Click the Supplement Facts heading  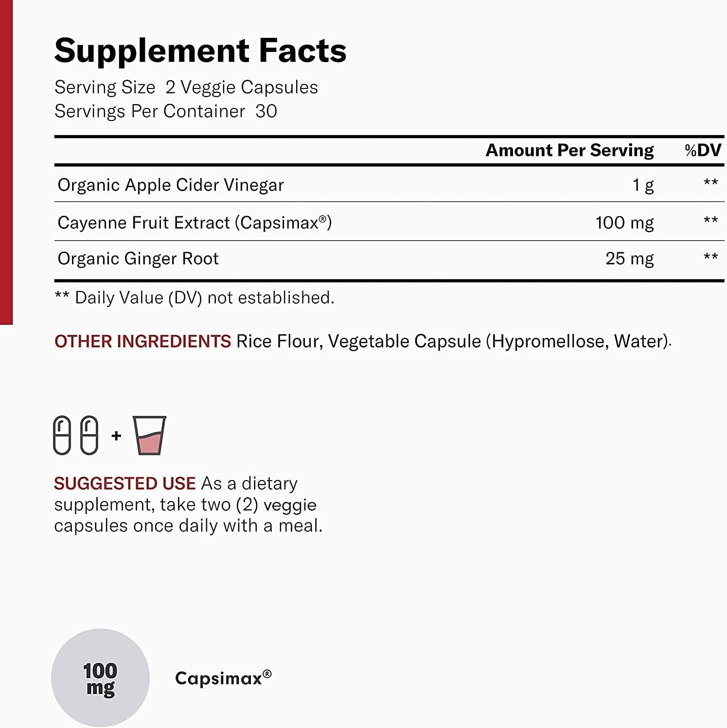tap(200, 51)
